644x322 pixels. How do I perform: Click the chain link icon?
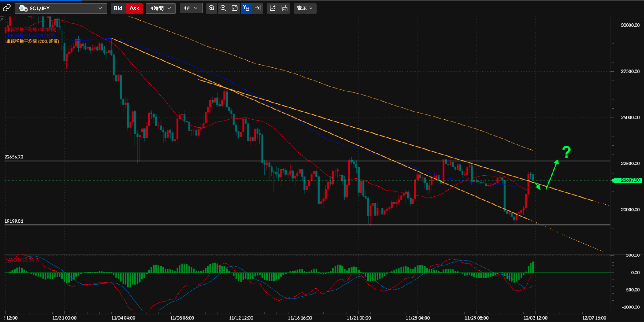point(7,8)
